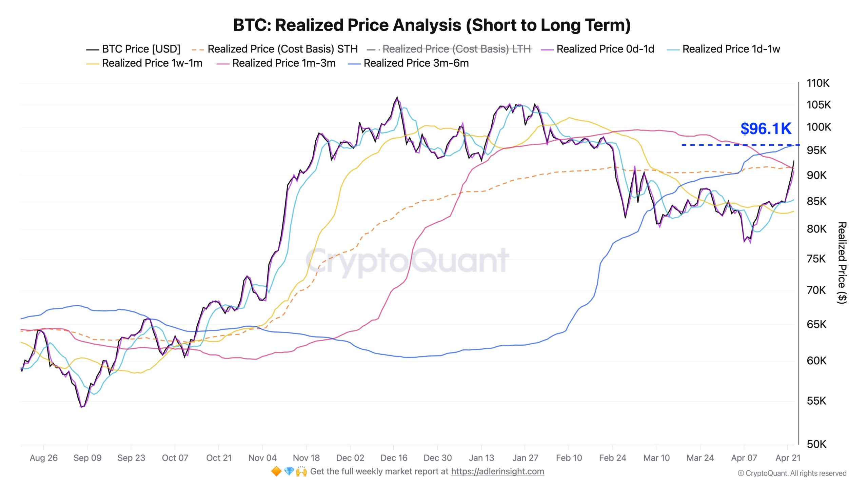Click the blue $96.1K price annotation

coord(766,129)
